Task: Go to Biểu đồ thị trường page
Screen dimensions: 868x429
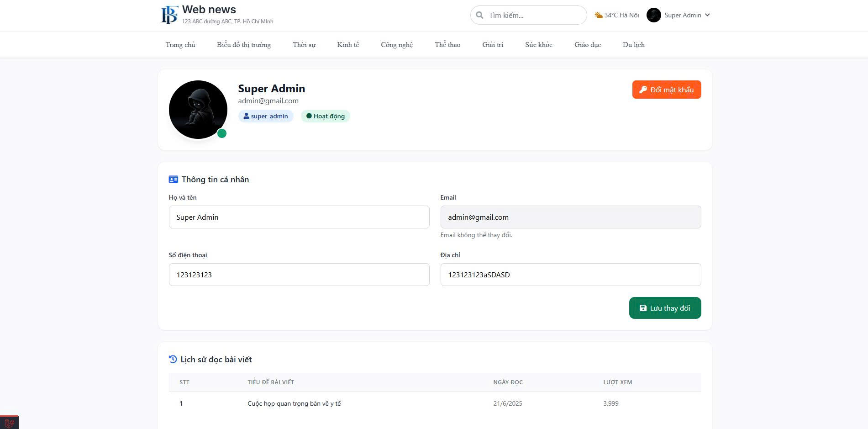Action: pyautogui.click(x=243, y=45)
